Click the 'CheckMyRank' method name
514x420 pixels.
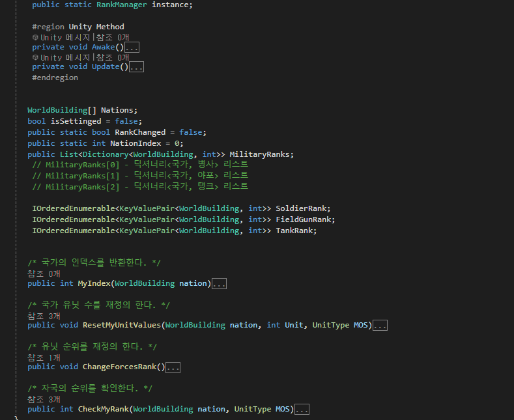pyautogui.click(x=104, y=409)
